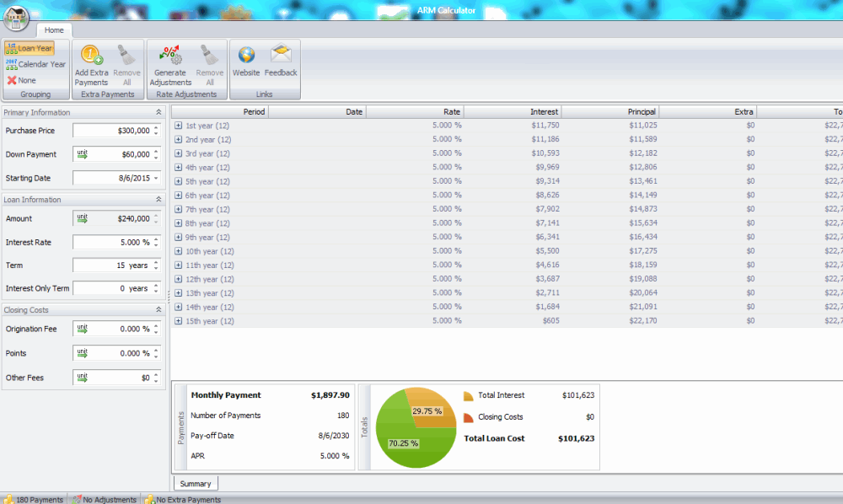Expand the 13th year row

pos(179,292)
